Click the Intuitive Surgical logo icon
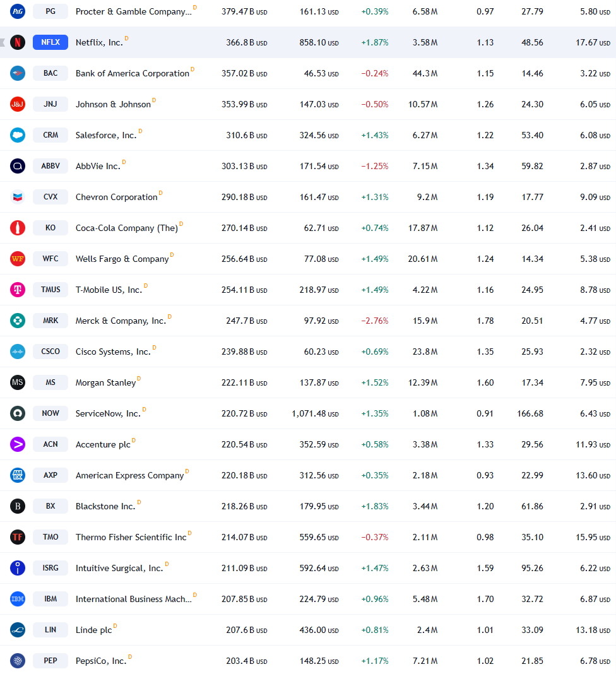 pos(18,568)
